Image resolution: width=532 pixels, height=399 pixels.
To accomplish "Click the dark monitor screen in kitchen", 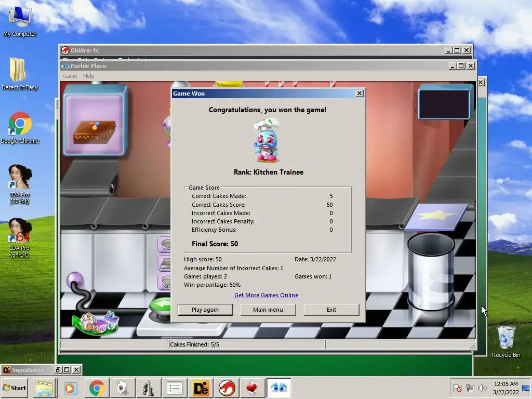I will pos(444,103).
